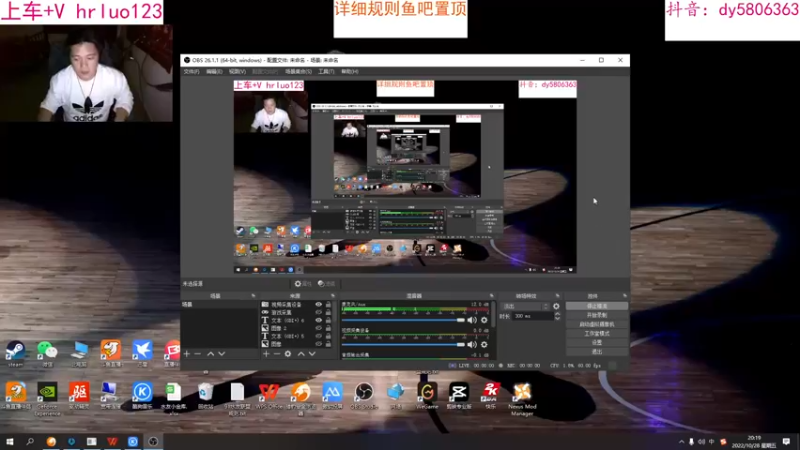Open the Scene Collection (场景集合) menu
This screenshot has height=450, width=800.
click(x=298, y=71)
